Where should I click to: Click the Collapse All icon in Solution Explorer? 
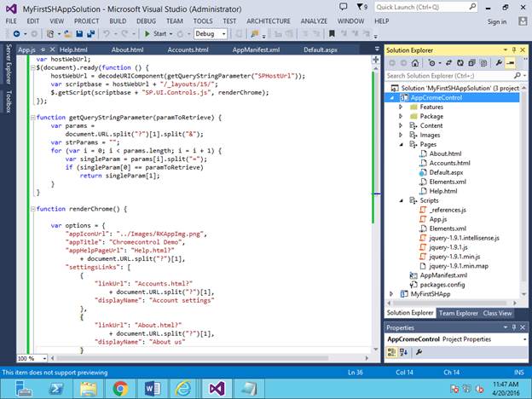[x=471, y=63]
